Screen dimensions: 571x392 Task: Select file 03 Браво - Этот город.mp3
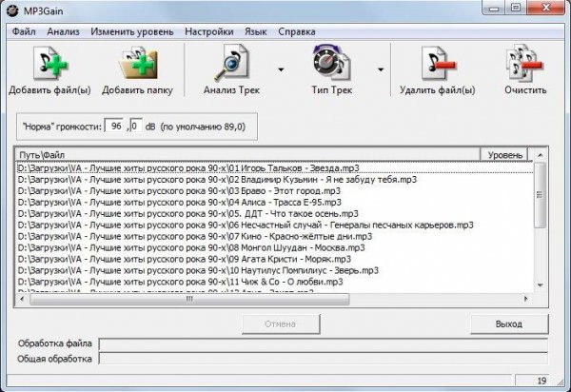tap(275, 190)
